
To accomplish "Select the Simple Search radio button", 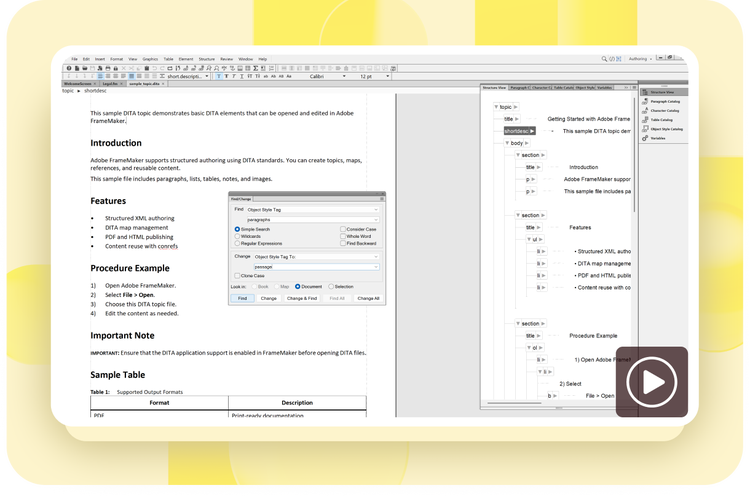I will tap(237, 229).
